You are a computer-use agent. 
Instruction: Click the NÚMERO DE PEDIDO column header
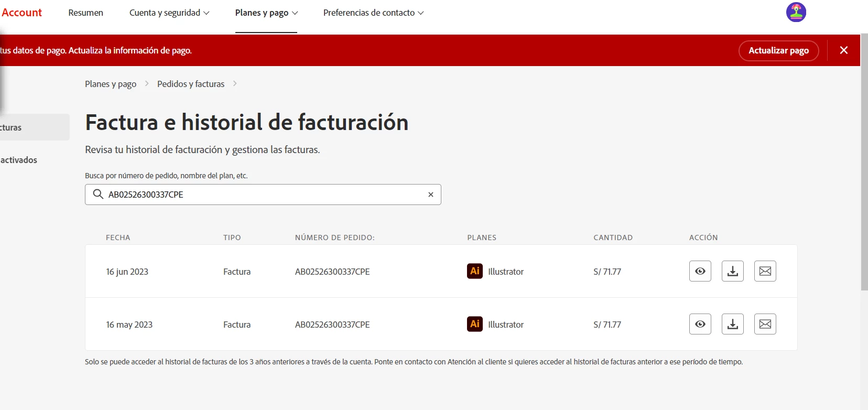coord(335,238)
